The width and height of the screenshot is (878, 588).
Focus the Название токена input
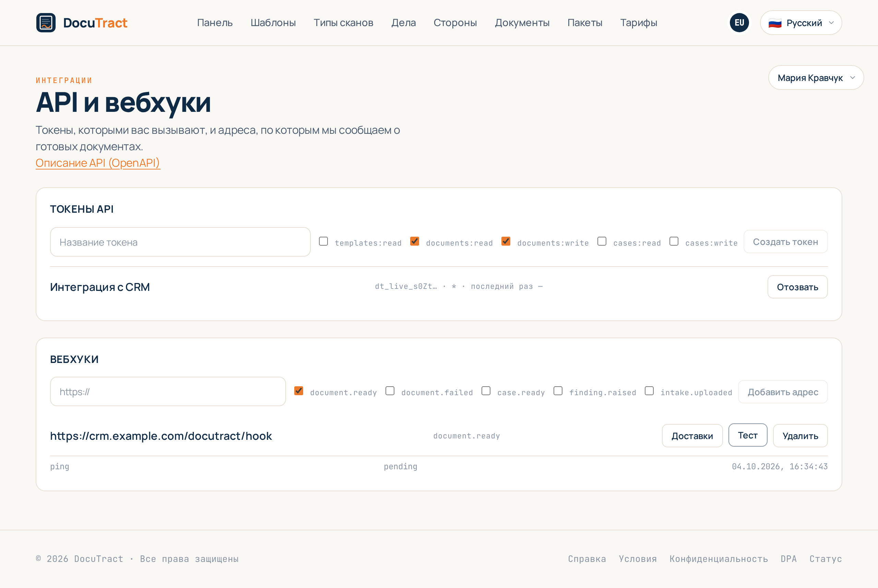tap(180, 242)
